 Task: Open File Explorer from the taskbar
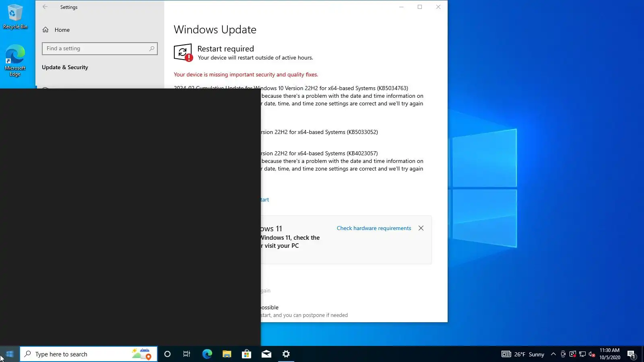(x=227, y=354)
